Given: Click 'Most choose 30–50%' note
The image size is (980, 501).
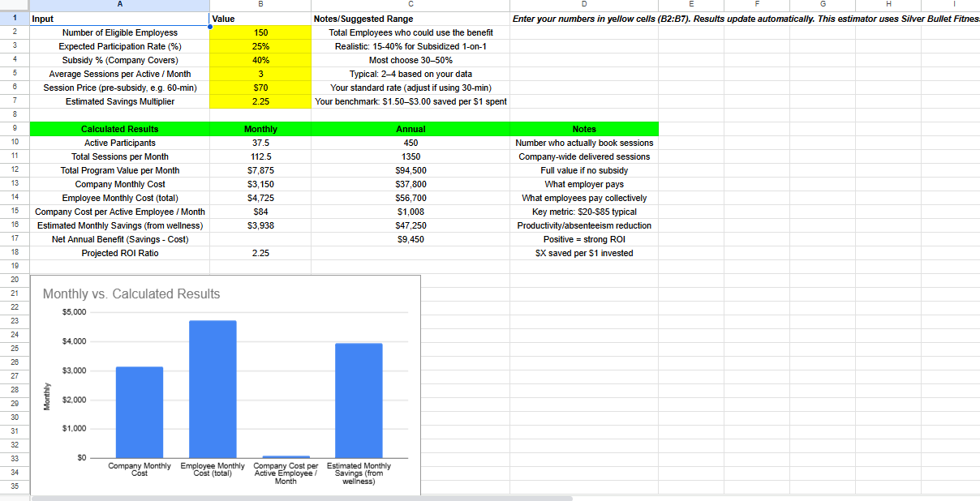Looking at the screenshot, I should click(410, 60).
